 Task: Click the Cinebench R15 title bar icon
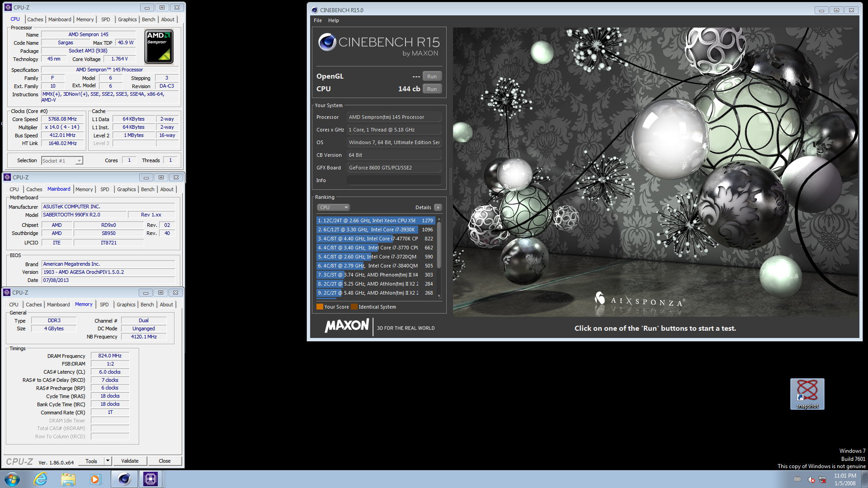(315, 10)
